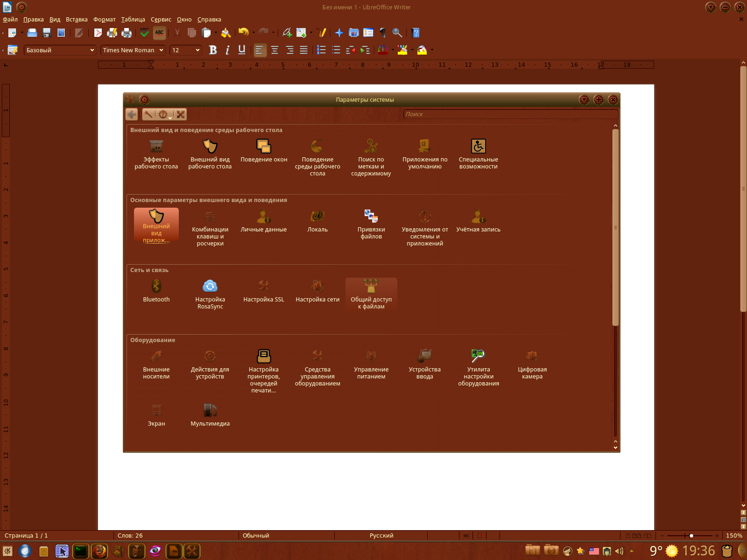The height and width of the screenshot is (560, 747).
Task: Open Управление питанием settings
Action: (371, 364)
